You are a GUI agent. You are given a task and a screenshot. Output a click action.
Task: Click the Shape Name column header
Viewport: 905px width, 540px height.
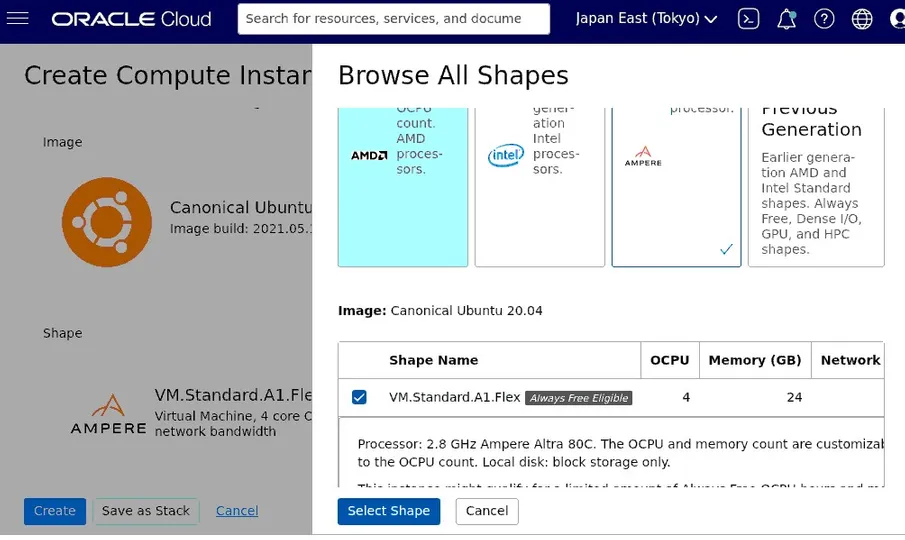433,360
